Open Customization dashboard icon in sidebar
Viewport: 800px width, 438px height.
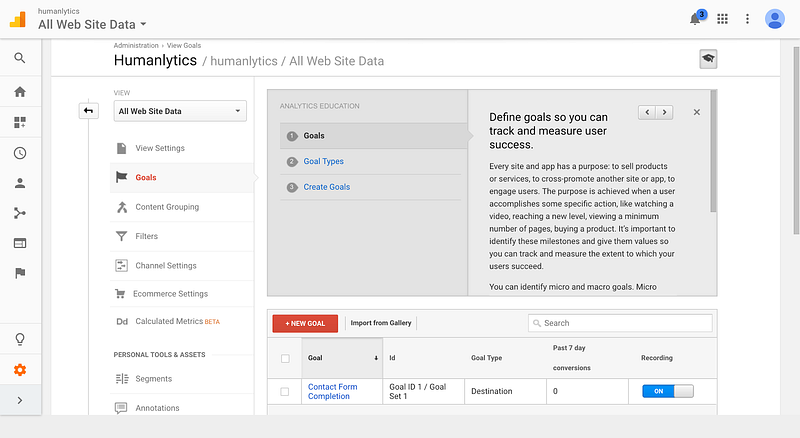pyautogui.click(x=20, y=122)
